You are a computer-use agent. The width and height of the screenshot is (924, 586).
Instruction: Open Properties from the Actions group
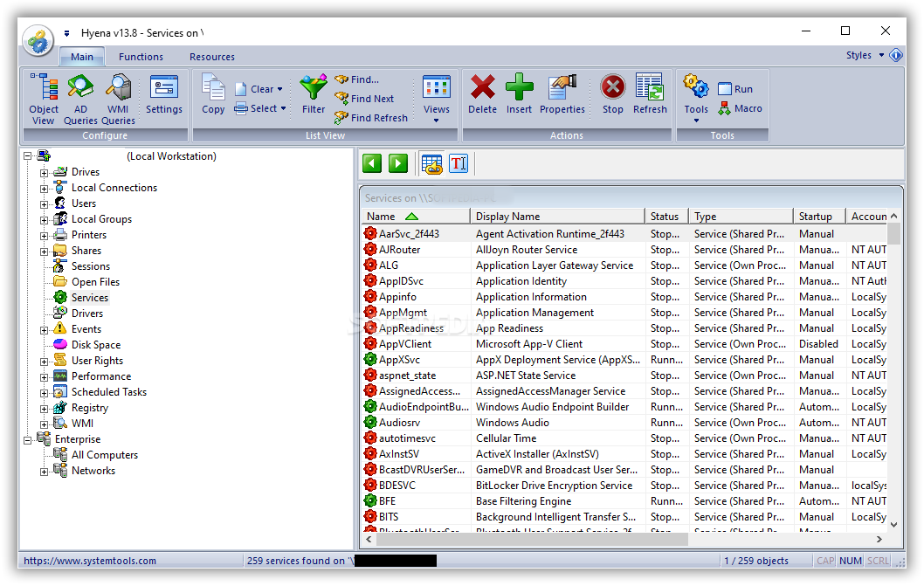pos(562,94)
